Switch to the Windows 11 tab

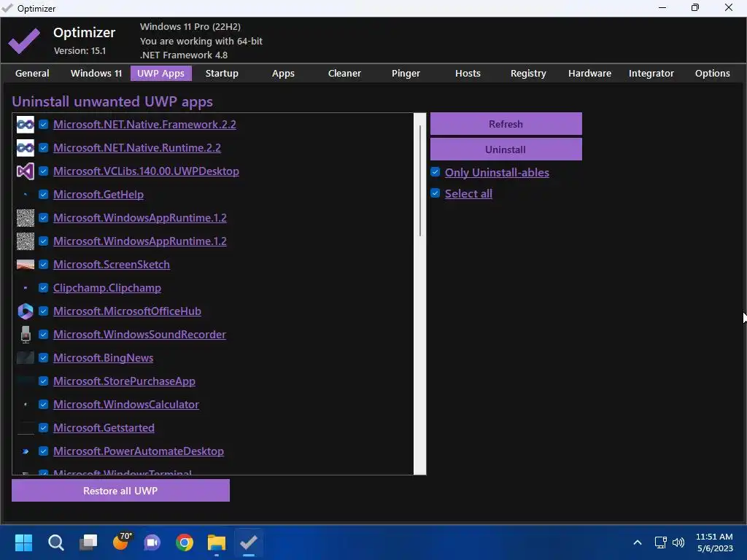[96, 74]
